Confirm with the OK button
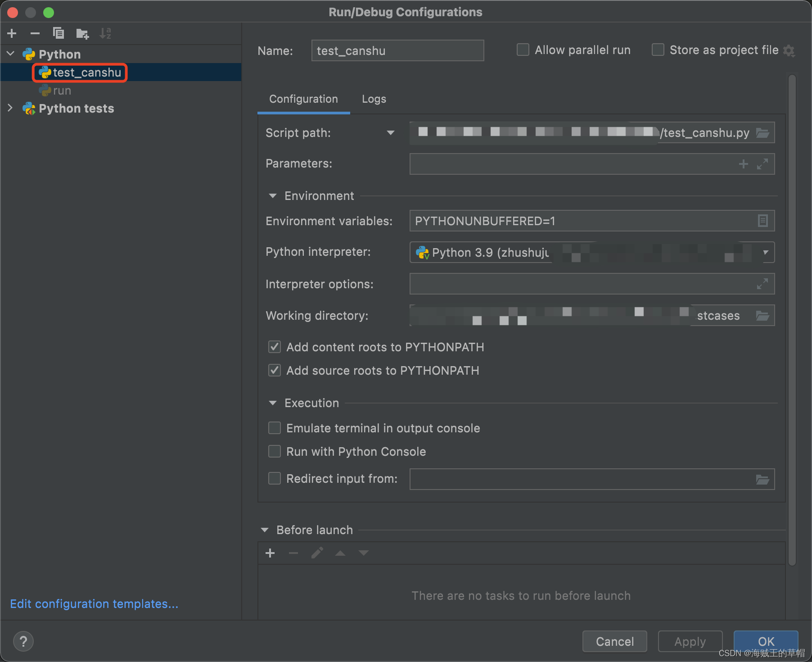The image size is (812, 662). click(766, 641)
